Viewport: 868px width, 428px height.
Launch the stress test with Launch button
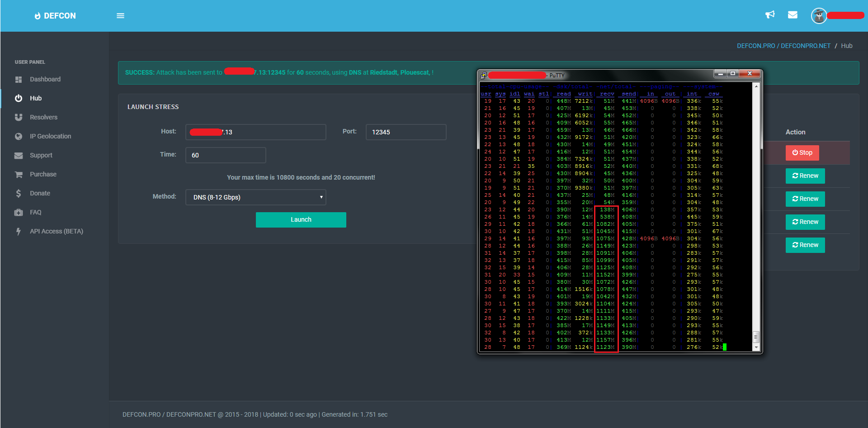pyautogui.click(x=301, y=220)
